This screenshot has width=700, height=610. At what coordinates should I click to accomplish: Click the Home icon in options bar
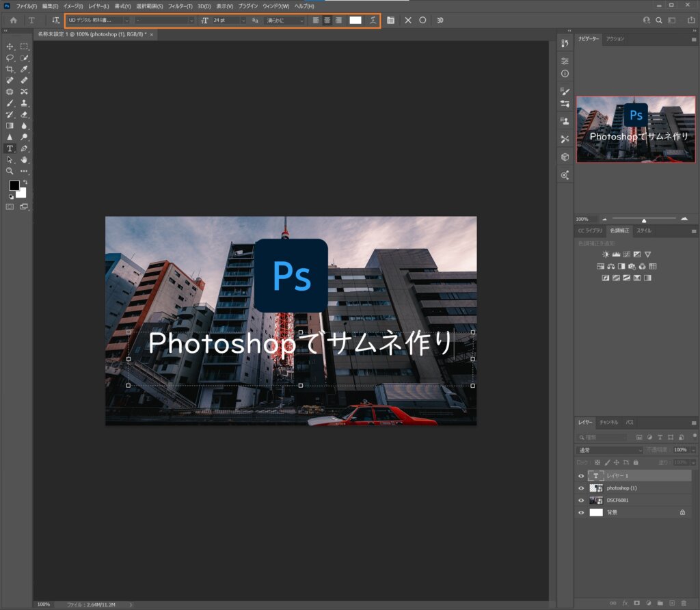click(14, 20)
